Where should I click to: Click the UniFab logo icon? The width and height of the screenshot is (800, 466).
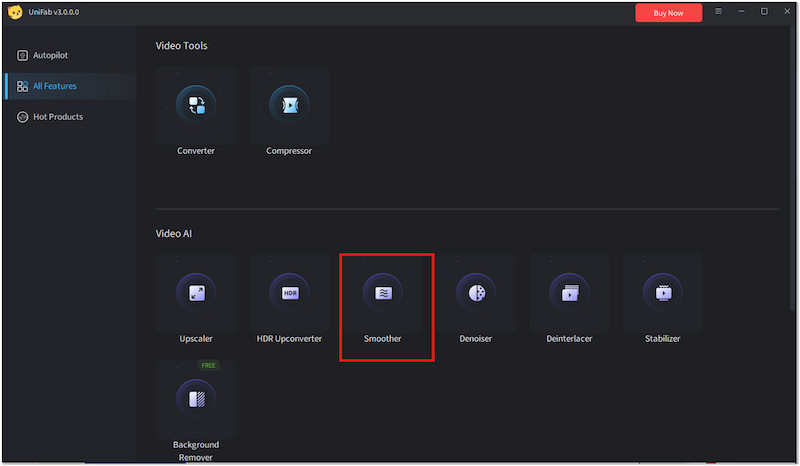point(15,12)
